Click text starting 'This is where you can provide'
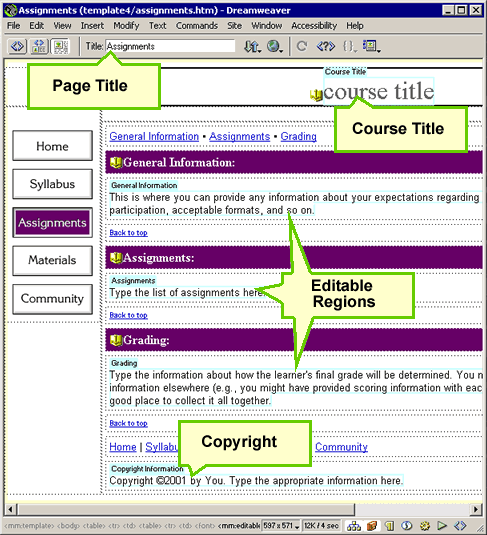Image resolution: width=487 pixels, height=535 pixels. (294, 204)
